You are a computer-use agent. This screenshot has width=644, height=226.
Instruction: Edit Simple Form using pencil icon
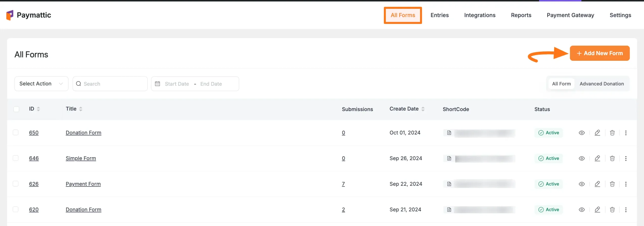point(597,158)
